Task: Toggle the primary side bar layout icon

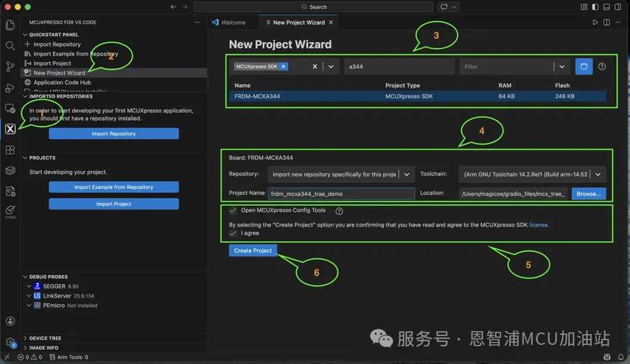Action: click(x=595, y=7)
